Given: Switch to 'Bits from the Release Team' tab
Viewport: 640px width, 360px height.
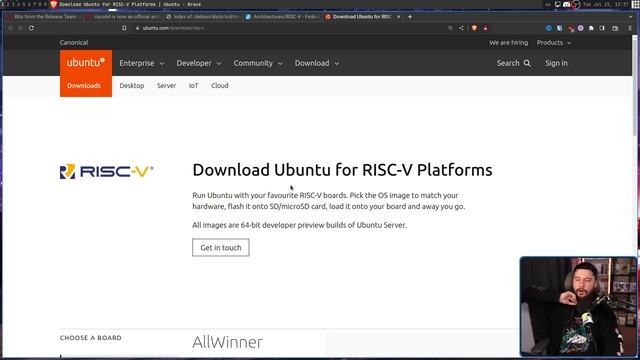Looking at the screenshot, I should coord(44,17).
